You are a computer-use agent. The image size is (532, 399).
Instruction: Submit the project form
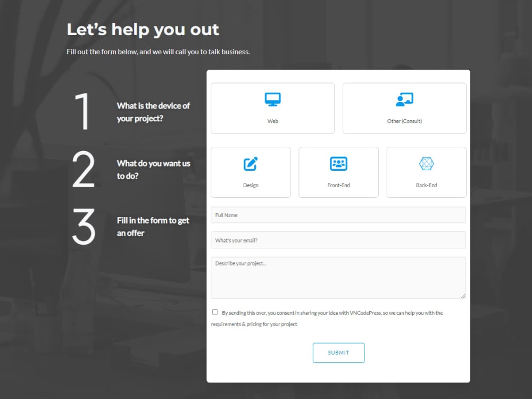tap(338, 353)
